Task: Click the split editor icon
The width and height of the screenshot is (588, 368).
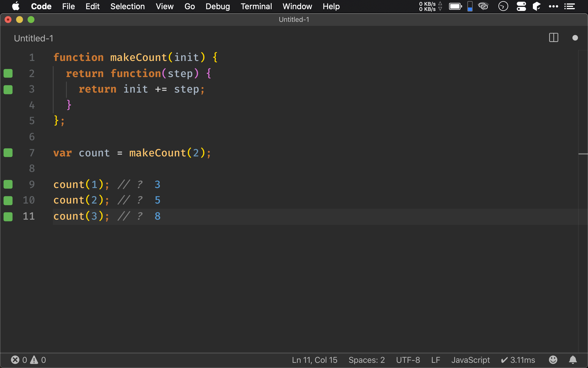Action: 553,38
